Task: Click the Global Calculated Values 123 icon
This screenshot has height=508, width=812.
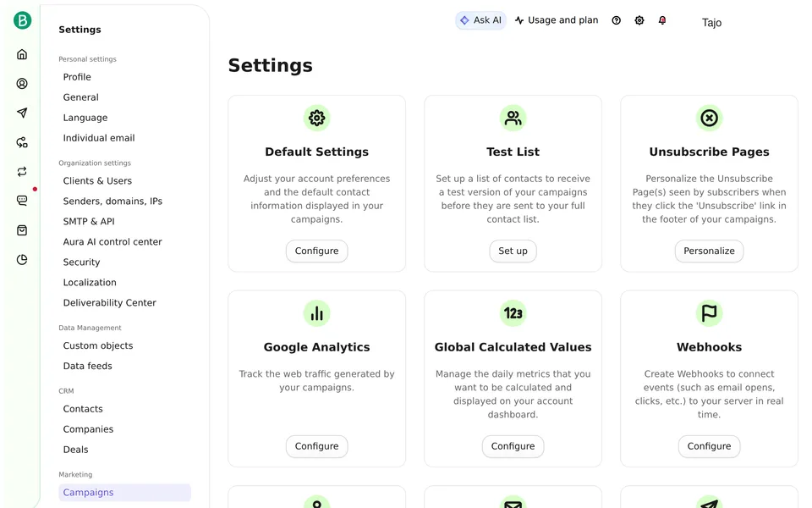Action: [x=513, y=313]
